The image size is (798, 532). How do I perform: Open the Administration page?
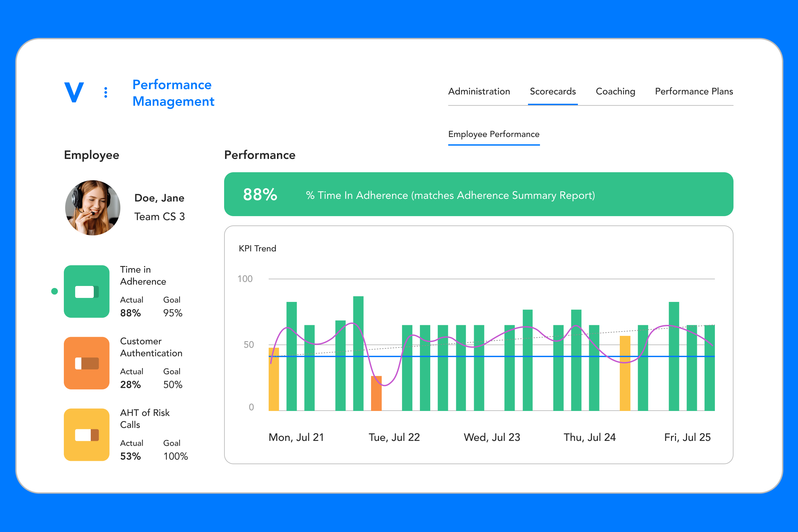pyautogui.click(x=479, y=91)
